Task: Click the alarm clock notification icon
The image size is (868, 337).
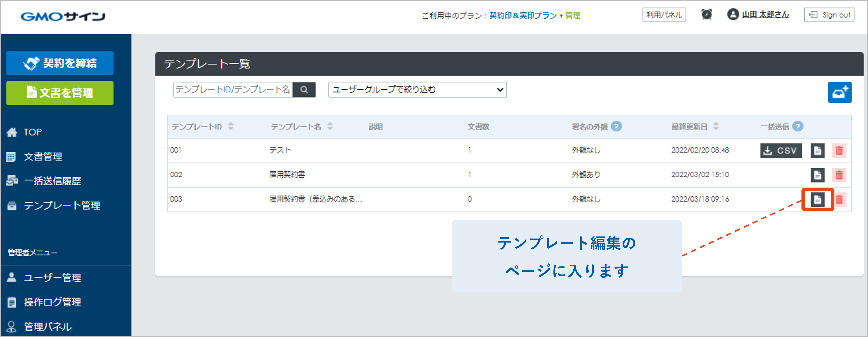Action: click(x=706, y=15)
